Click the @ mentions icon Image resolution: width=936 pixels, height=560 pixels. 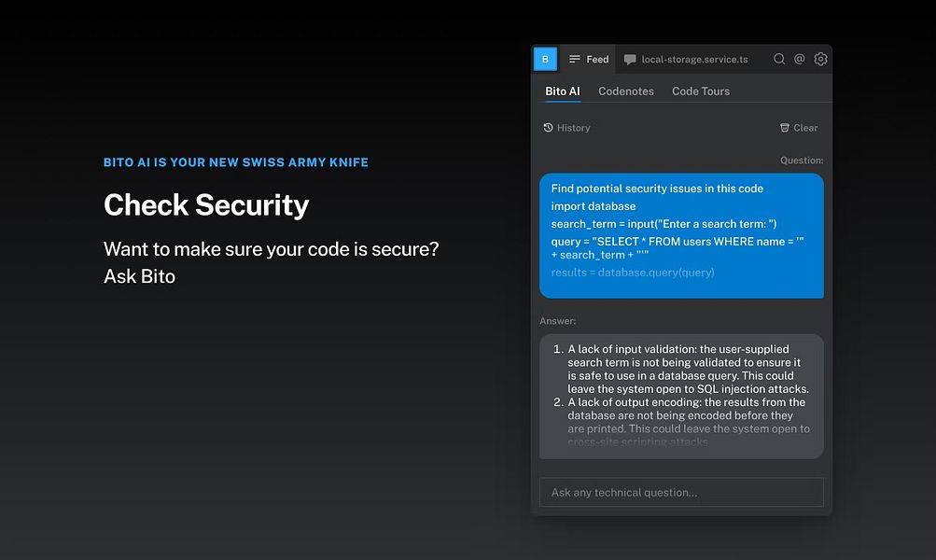tap(800, 59)
